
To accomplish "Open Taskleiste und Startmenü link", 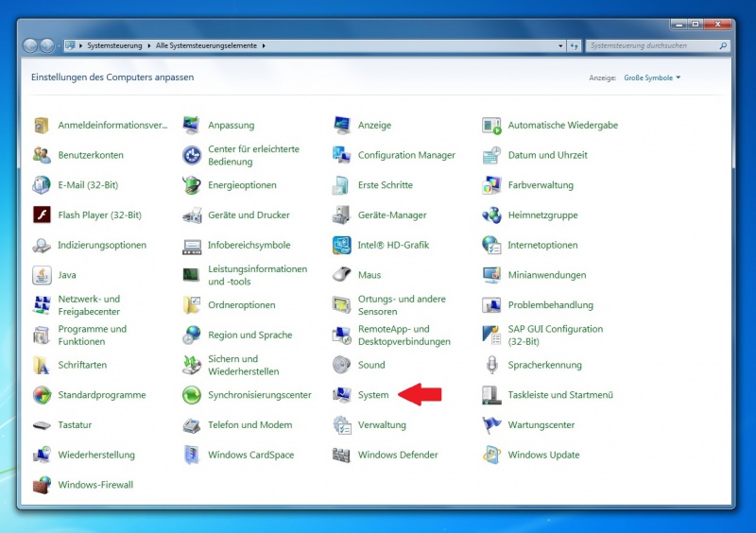I will pos(560,395).
